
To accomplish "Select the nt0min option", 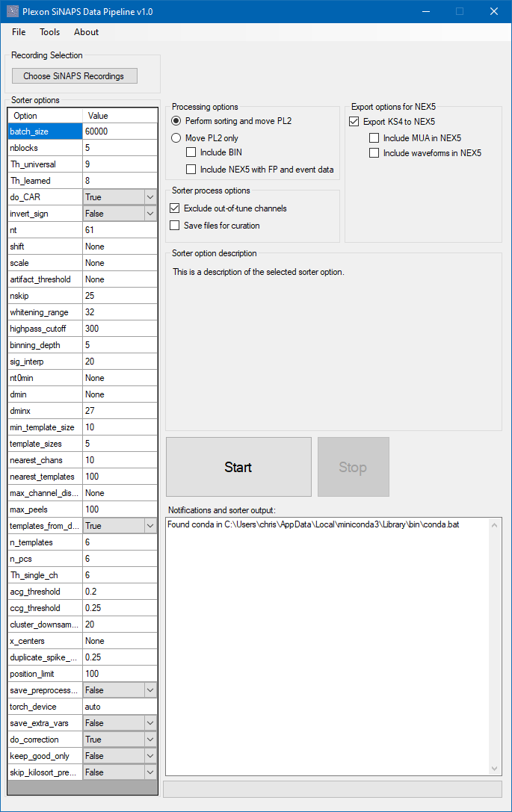I will click(45, 378).
